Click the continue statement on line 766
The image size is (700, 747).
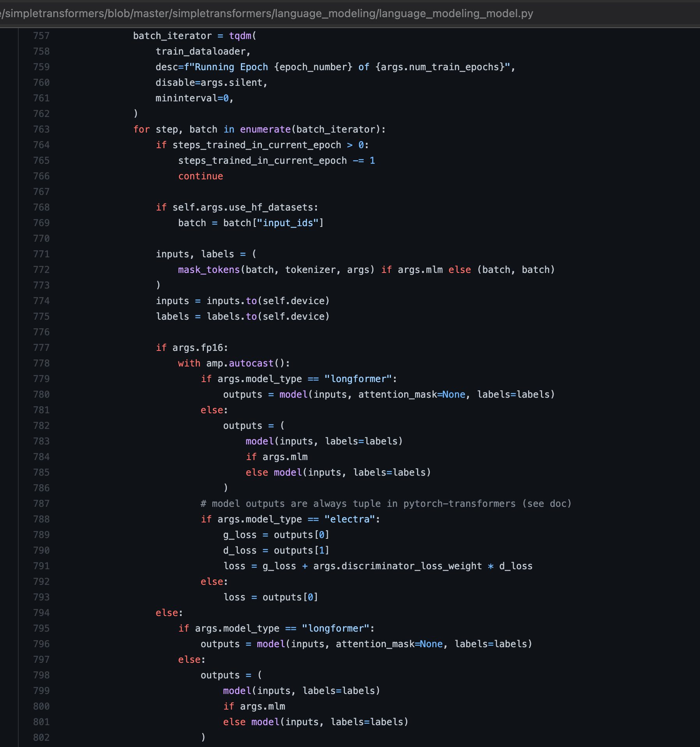tap(200, 176)
